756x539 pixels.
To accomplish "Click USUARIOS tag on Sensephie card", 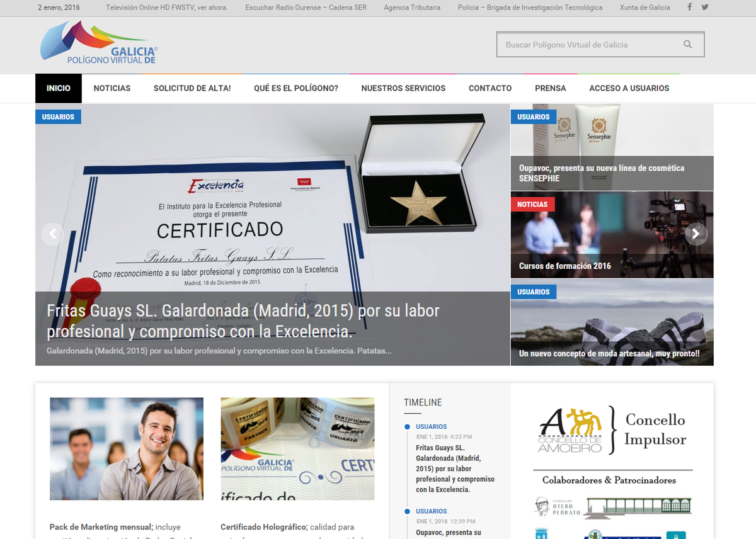I will pos(534,117).
